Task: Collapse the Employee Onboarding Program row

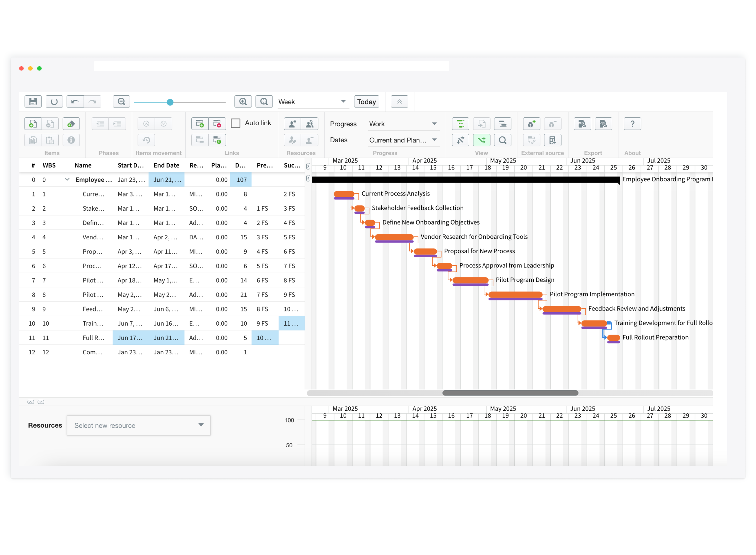Action: pyautogui.click(x=67, y=179)
